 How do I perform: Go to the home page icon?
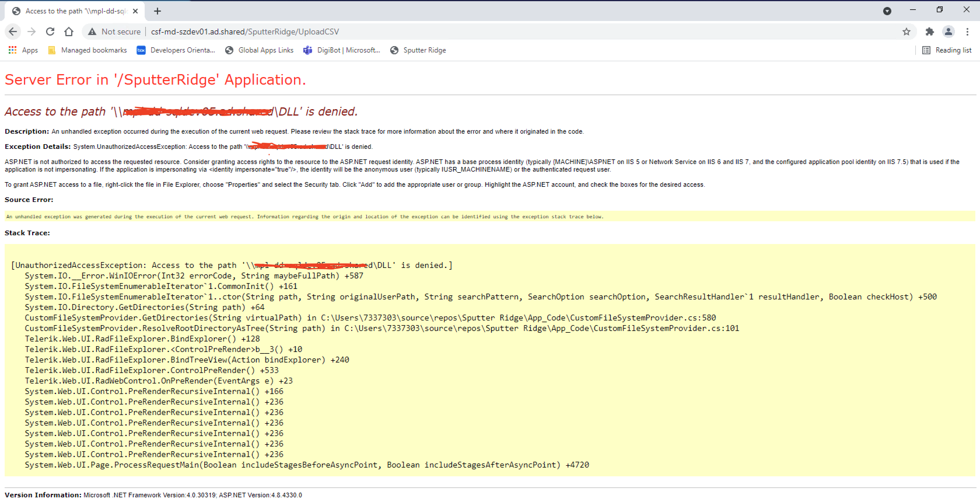click(x=69, y=32)
